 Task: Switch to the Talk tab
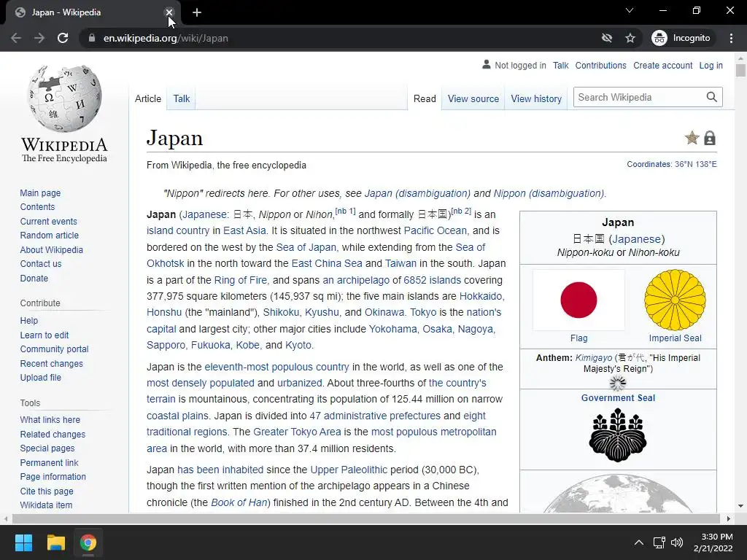point(182,98)
